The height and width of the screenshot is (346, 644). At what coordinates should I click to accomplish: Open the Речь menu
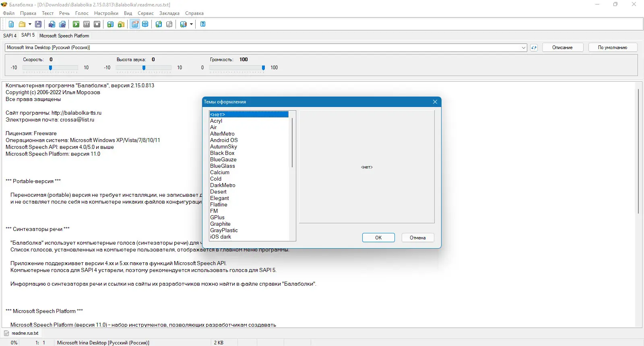pyautogui.click(x=64, y=13)
